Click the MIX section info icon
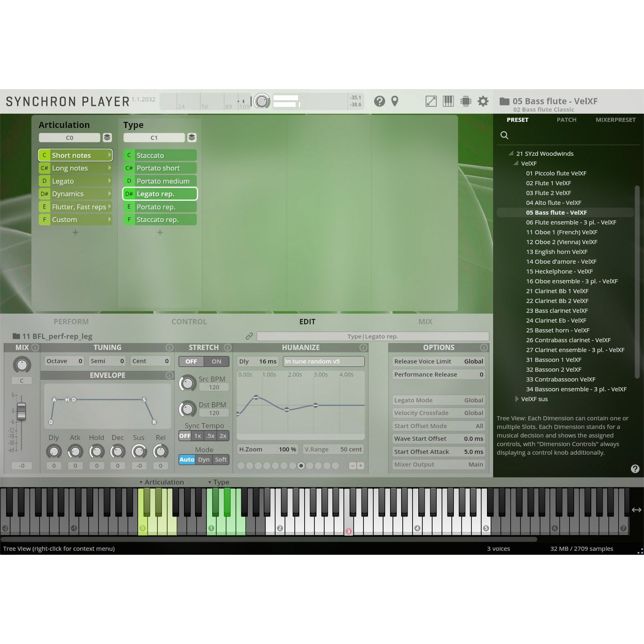 (35, 348)
